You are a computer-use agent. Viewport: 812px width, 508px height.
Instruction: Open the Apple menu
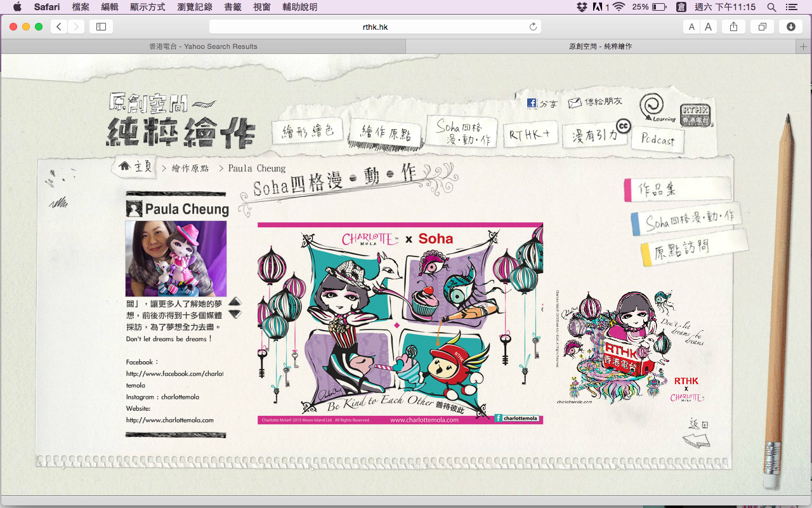tap(17, 7)
